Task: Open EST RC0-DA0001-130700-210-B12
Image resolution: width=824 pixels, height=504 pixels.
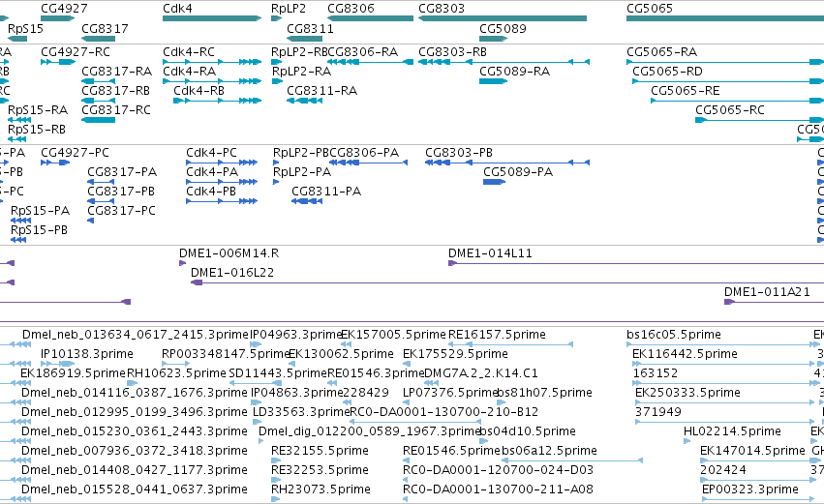Action: pyautogui.click(x=444, y=413)
